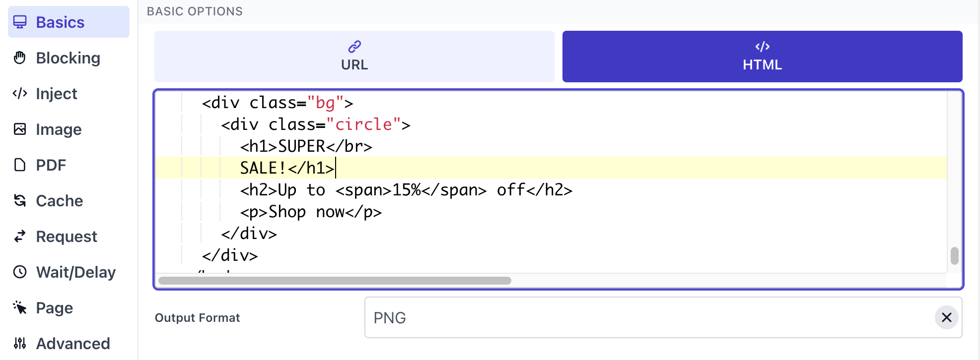
Task: Click the hand icon beside Blocking
Action: point(20,58)
